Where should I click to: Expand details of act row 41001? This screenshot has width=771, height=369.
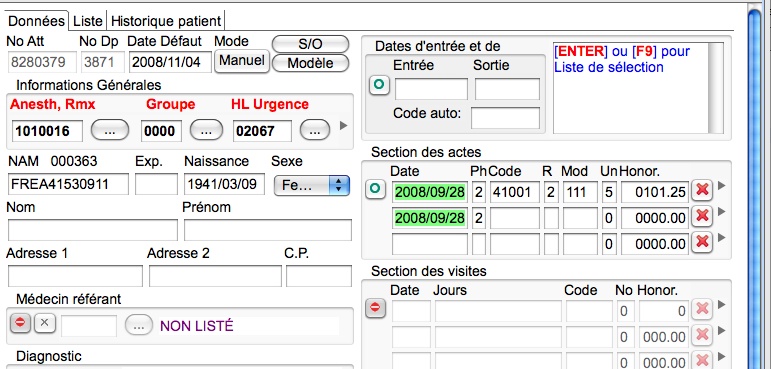[721, 185]
